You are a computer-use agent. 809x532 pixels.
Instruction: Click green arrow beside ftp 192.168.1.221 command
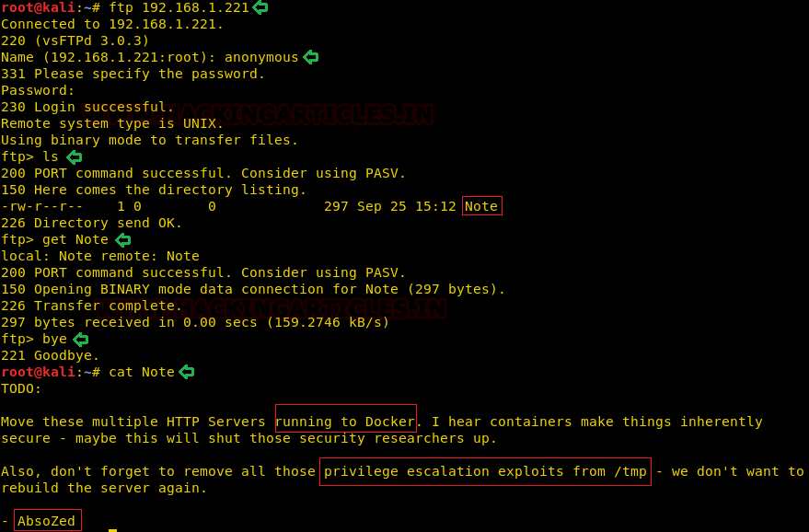tap(260, 7)
